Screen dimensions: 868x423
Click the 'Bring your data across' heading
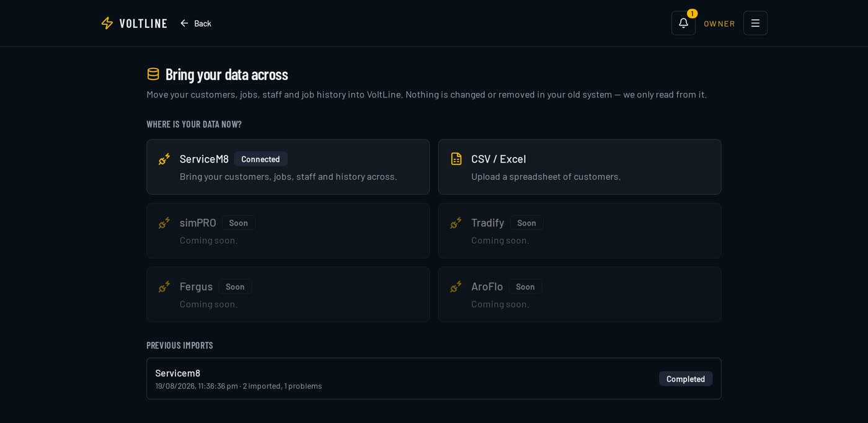click(x=227, y=74)
